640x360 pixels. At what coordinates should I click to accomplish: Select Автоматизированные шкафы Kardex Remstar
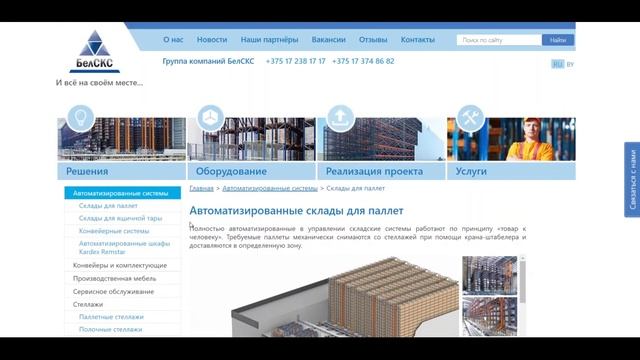pos(124,247)
